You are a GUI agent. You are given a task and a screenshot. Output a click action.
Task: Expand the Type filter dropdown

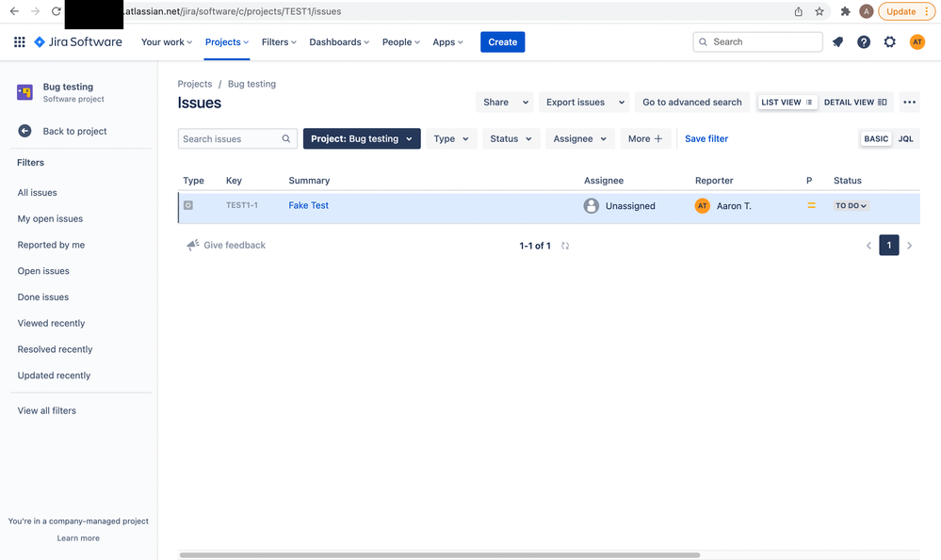click(x=451, y=138)
